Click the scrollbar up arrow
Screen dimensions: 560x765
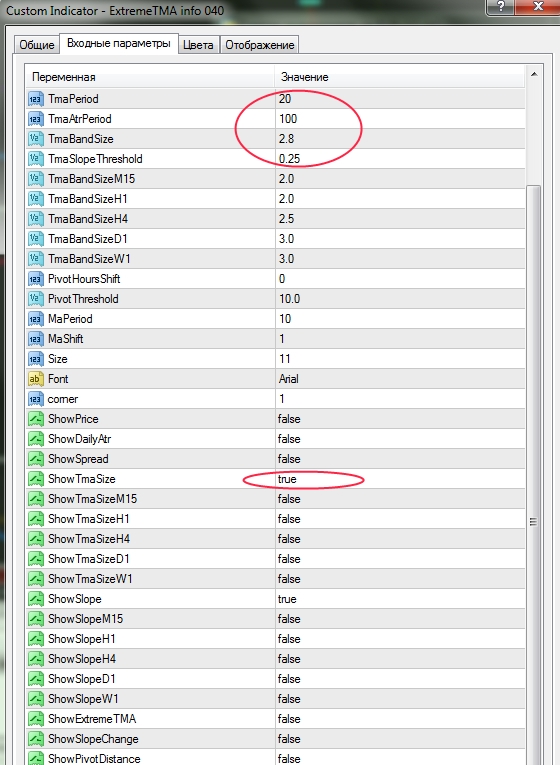pyautogui.click(x=534, y=74)
